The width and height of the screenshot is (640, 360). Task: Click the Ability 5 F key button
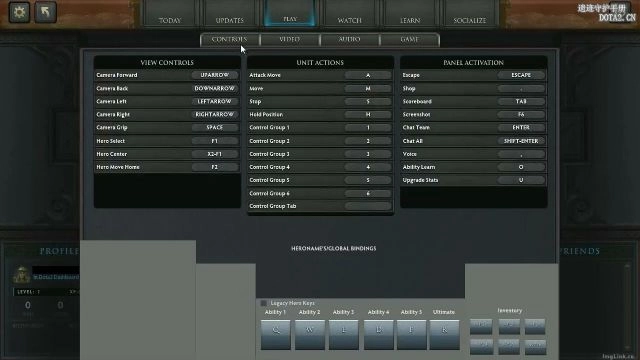411,334
